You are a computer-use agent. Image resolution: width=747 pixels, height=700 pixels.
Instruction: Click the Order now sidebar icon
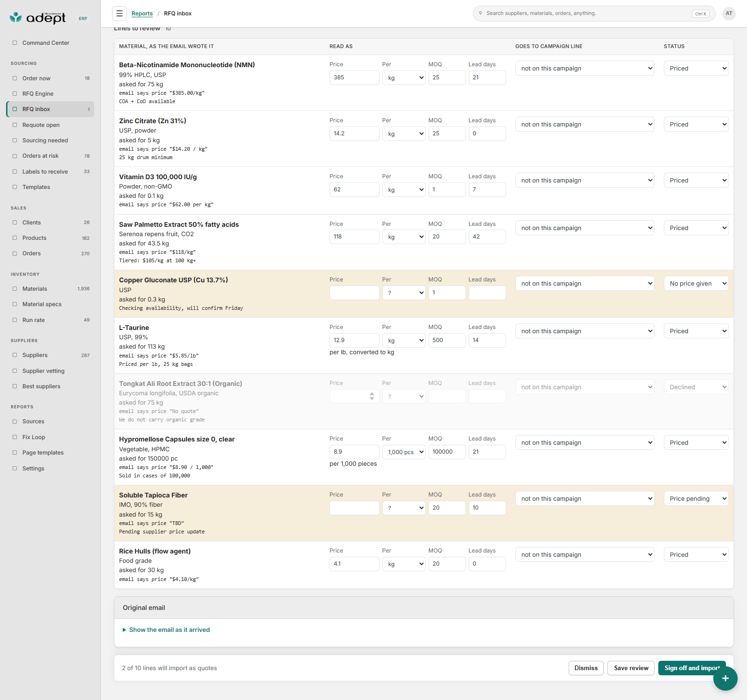click(14, 78)
